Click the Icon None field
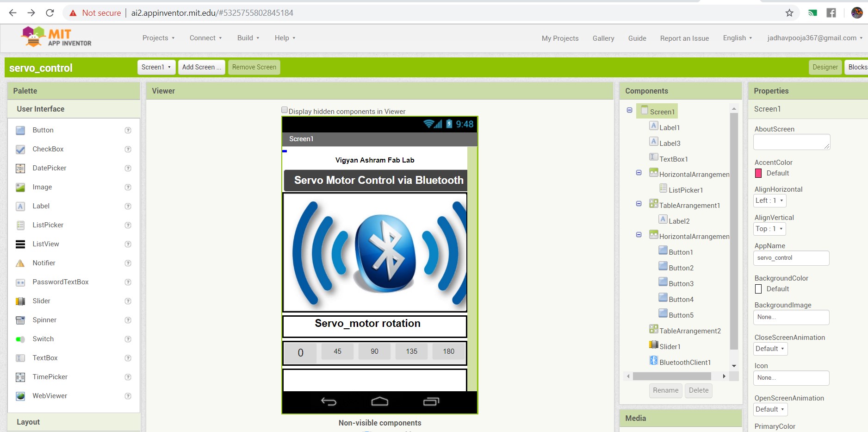Screen dimensions: 868x432 [791, 378]
